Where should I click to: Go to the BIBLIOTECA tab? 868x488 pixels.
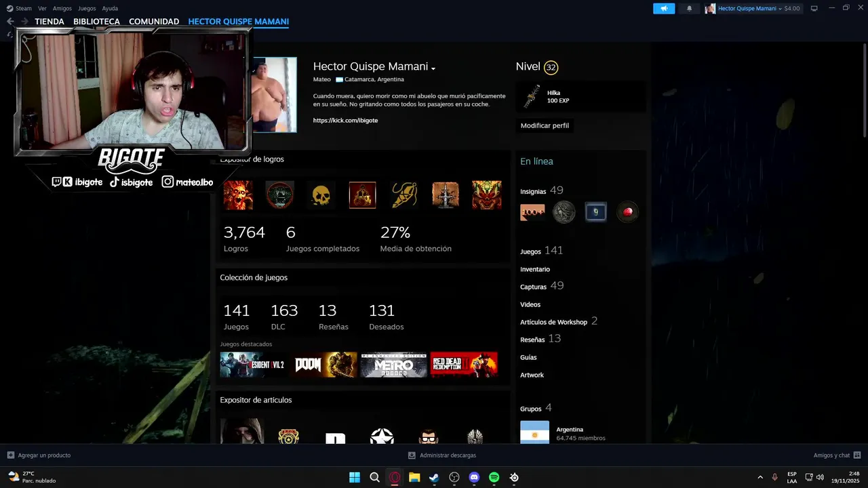(96, 22)
